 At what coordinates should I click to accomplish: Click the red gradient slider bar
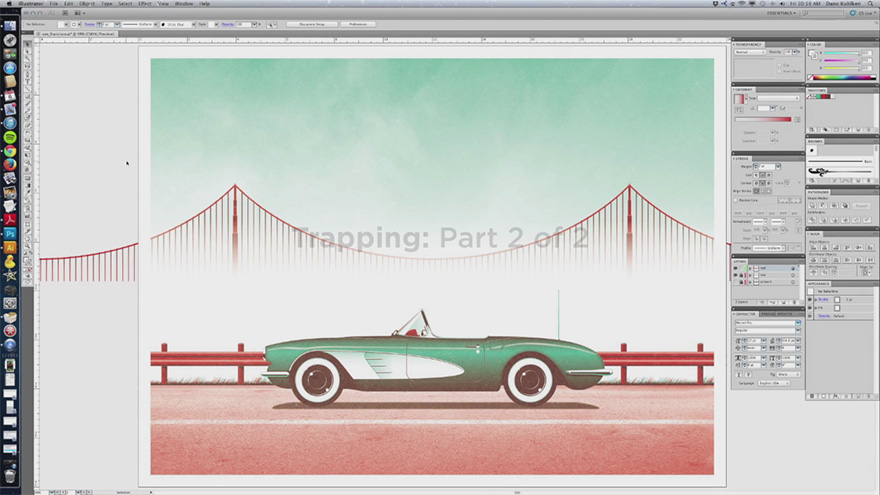763,120
